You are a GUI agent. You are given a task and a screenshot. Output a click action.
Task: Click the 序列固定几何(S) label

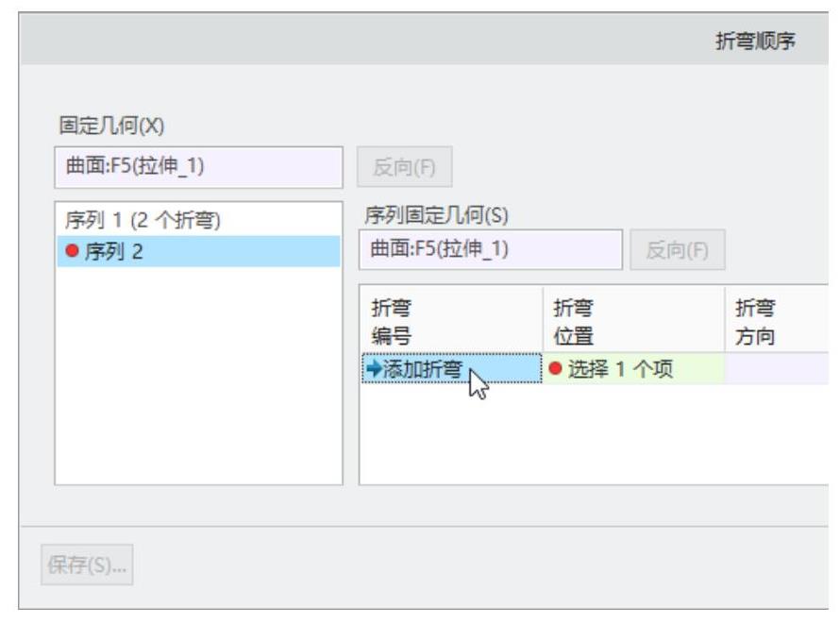point(437,216)
